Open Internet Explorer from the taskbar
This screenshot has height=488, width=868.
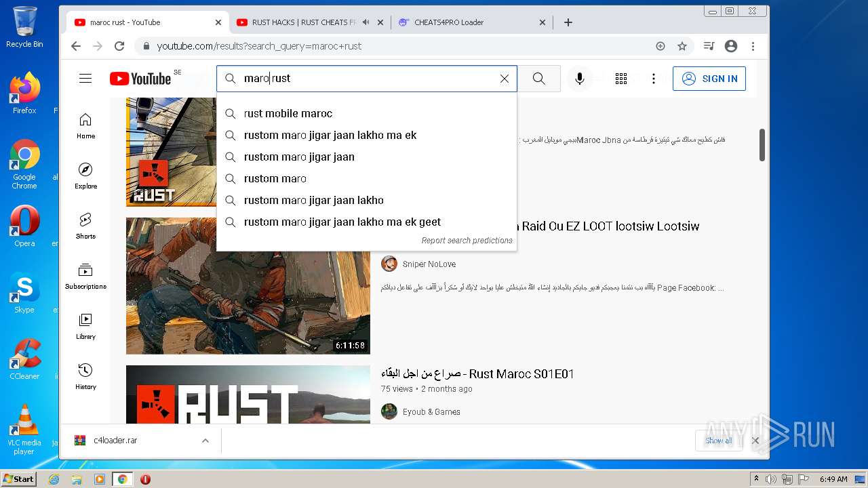point(54,479)
